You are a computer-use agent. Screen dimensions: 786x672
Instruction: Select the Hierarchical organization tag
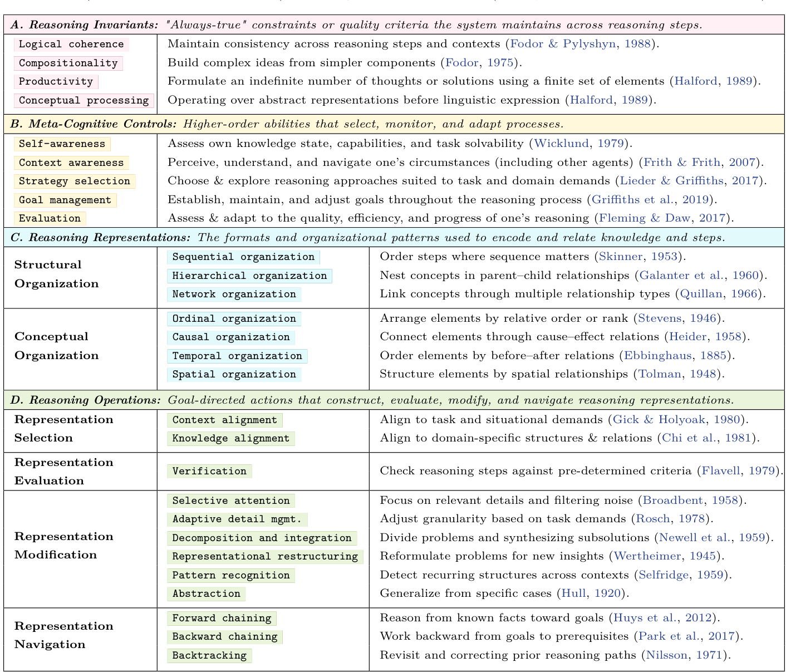tap(248, 276)
